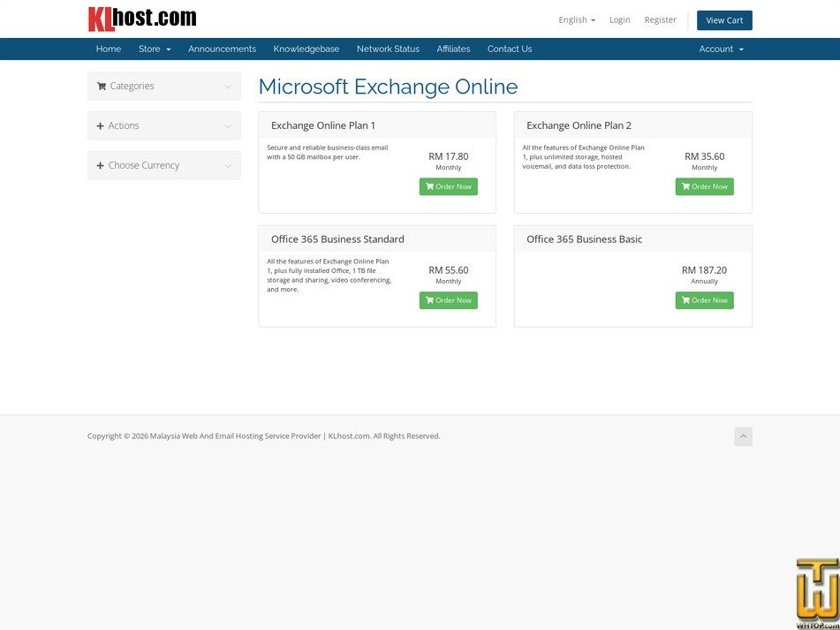Screen dimensions: 840x630
Task: Click the Microsoft Exchange Online heading
Action: (x=388, y=87)
